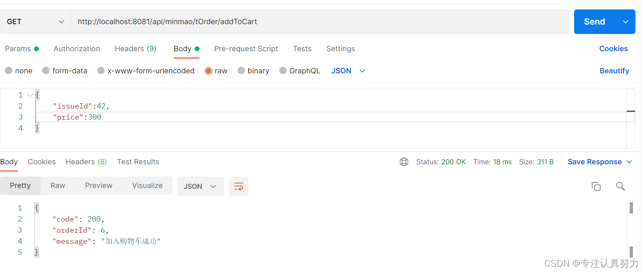
Task: Search the response with magnifier icon
Action: coord(620,186)
